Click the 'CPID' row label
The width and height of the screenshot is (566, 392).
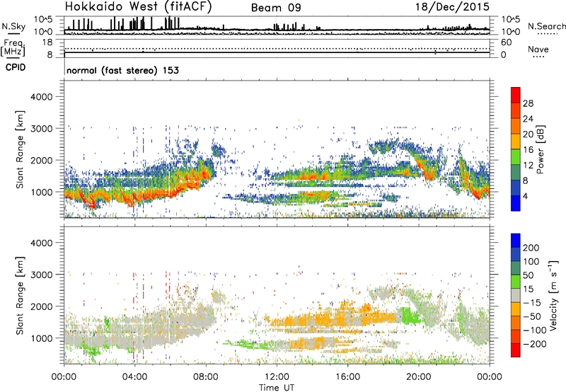pos(15,67)
